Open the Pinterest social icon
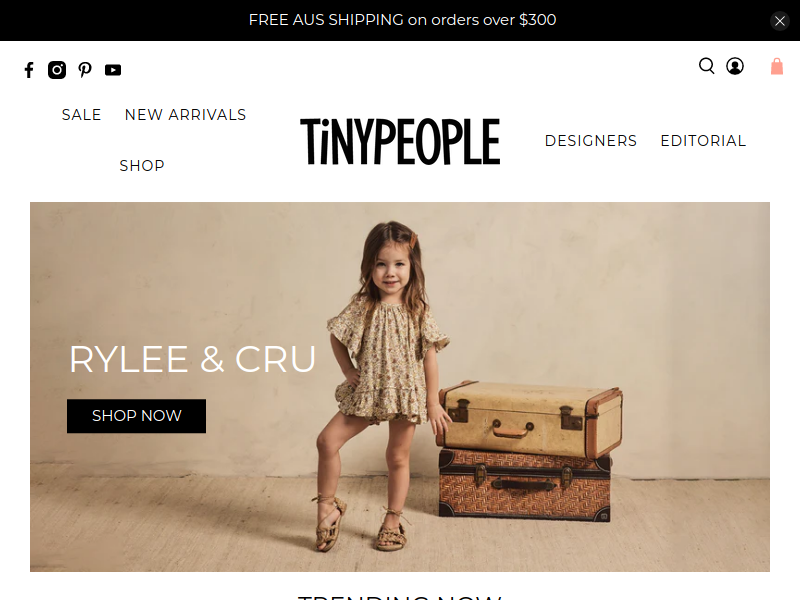This screenshot has height=600, width=800. (85, 70)
